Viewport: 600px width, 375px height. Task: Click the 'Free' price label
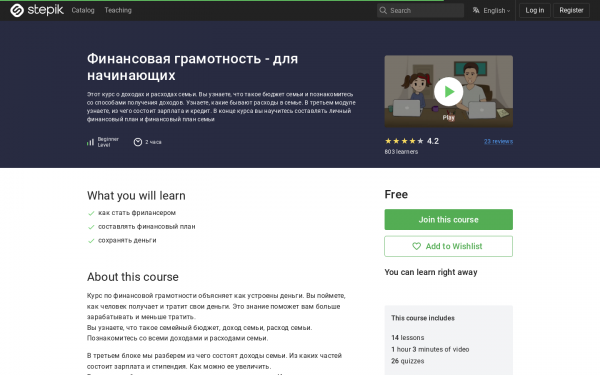396,194
